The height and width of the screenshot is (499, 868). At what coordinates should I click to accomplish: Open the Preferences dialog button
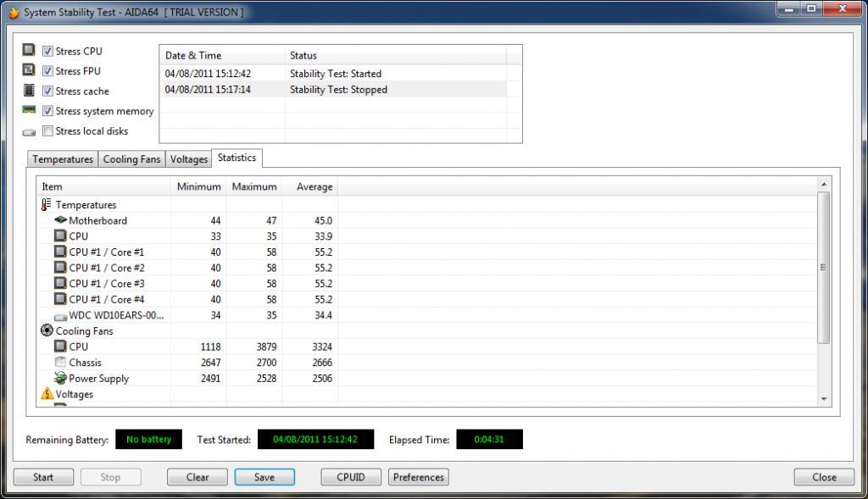tap(419, 477)
